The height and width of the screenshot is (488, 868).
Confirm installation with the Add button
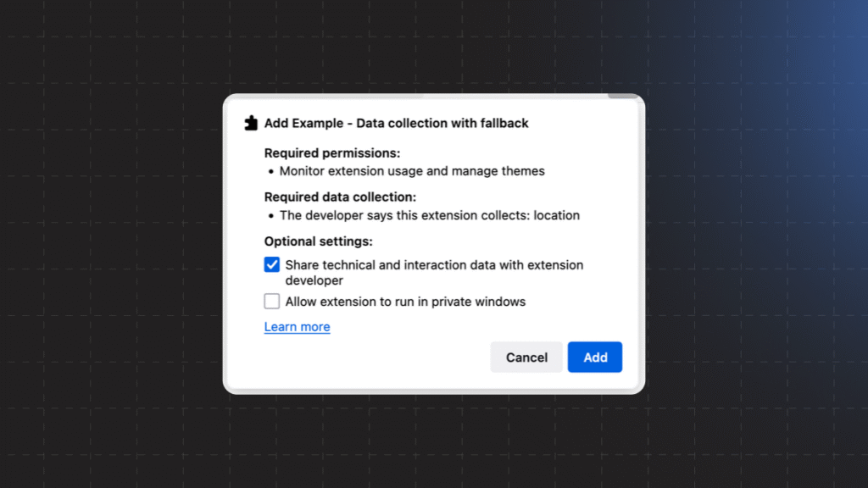[594, 357]
